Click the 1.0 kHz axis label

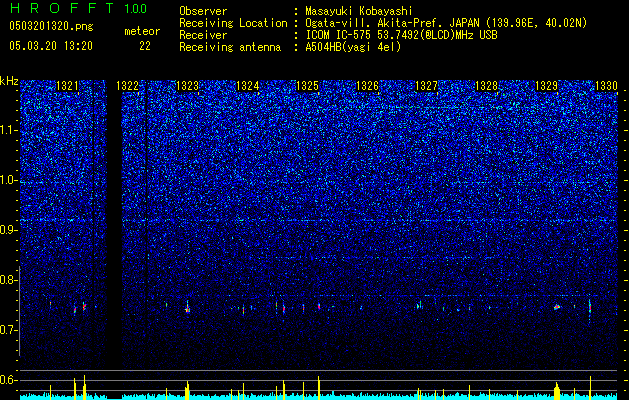(9, 181)
